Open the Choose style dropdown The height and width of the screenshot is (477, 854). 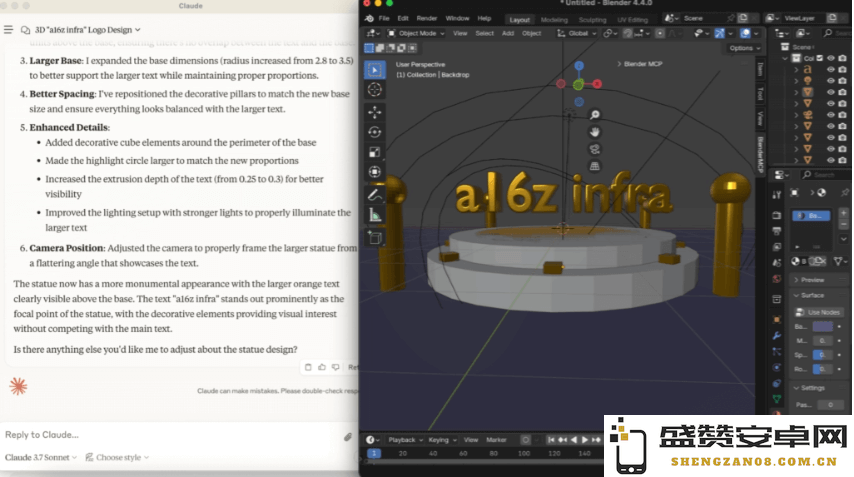pos(117,457)
